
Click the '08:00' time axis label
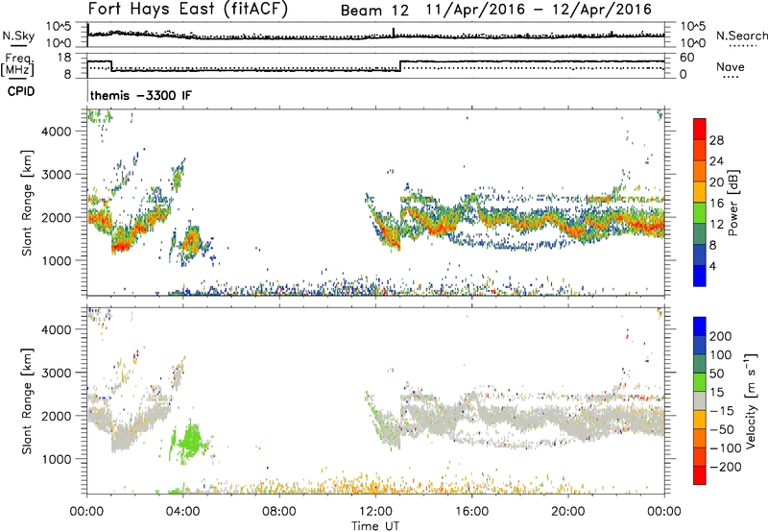(278, 512)
